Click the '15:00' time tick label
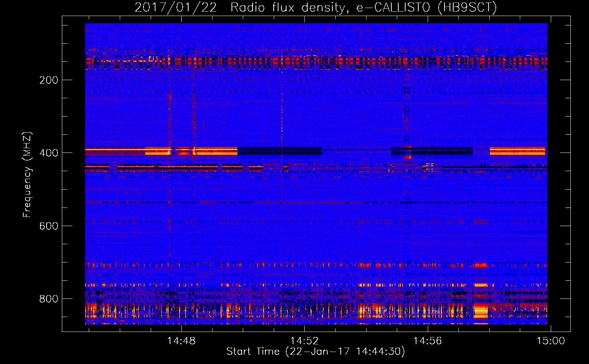The image size is (589, 364). tap(551, 341)
